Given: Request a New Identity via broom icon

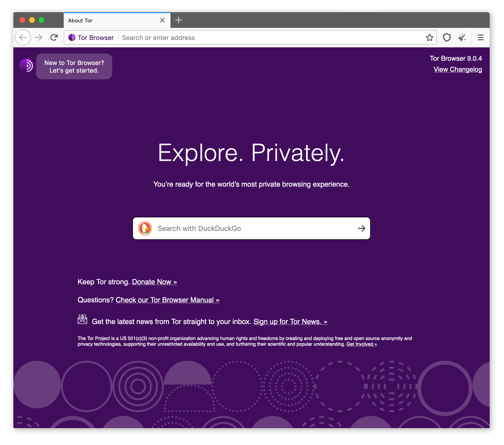Looking at the screenshot, I should pos(462,37).
